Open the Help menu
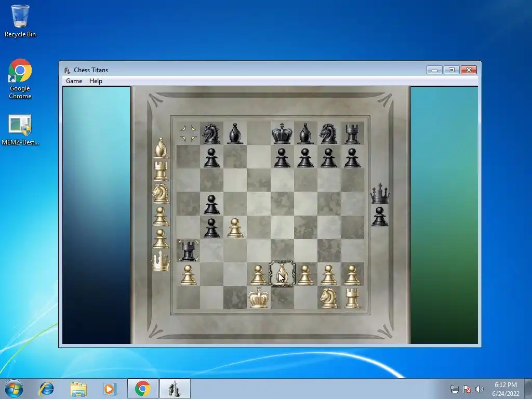532x399 pixels. click(96, 81)
